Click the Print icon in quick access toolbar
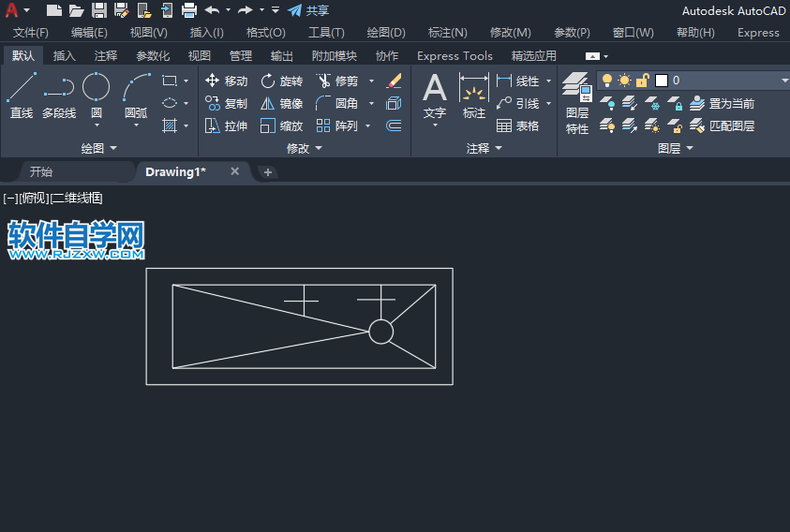The height and width of the screenshot is (532, 790). [188, 10]
